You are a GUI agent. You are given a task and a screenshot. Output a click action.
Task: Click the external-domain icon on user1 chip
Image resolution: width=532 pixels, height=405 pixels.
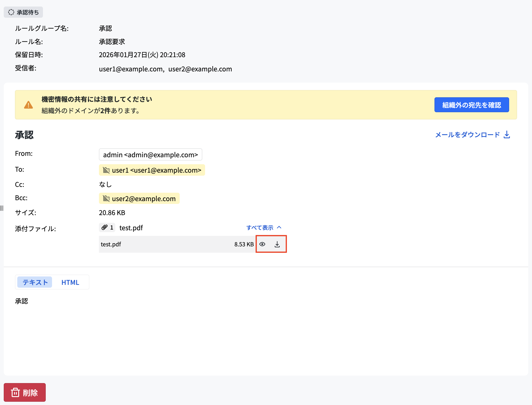pyautogui.click(x=106, y=170)
